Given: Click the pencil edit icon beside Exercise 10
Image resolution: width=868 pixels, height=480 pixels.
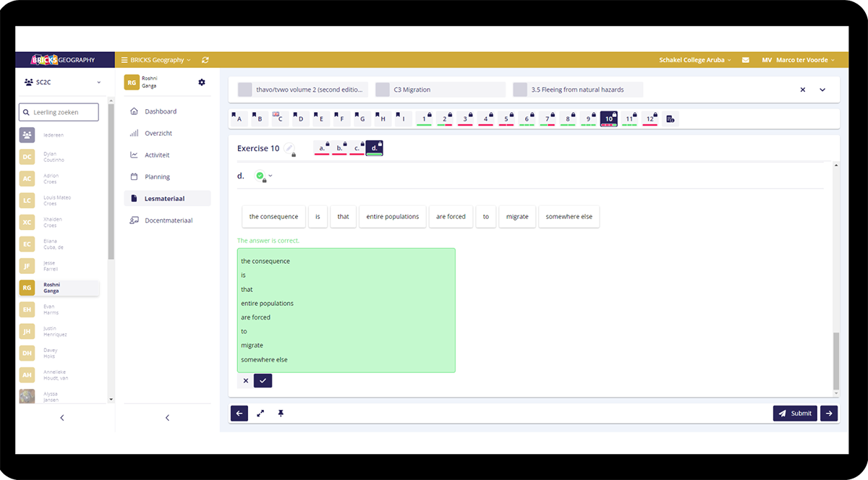Looking at the screenshot, I should pos(289,148).
